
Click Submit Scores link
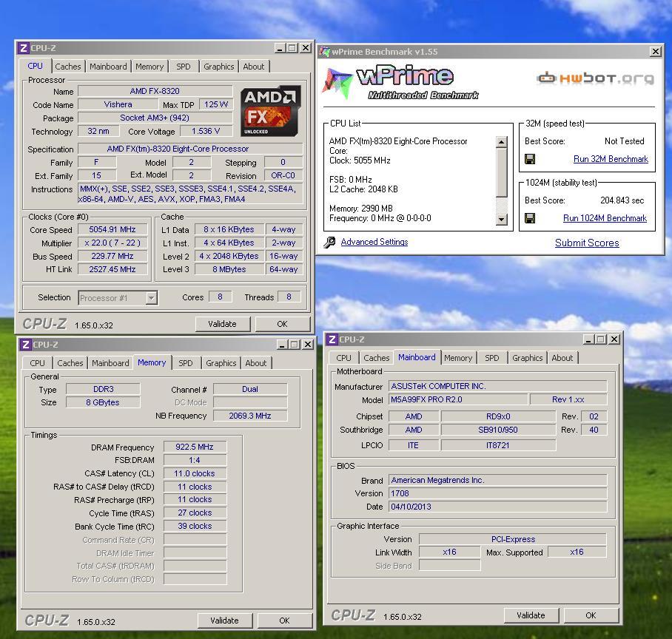[587, 243]
